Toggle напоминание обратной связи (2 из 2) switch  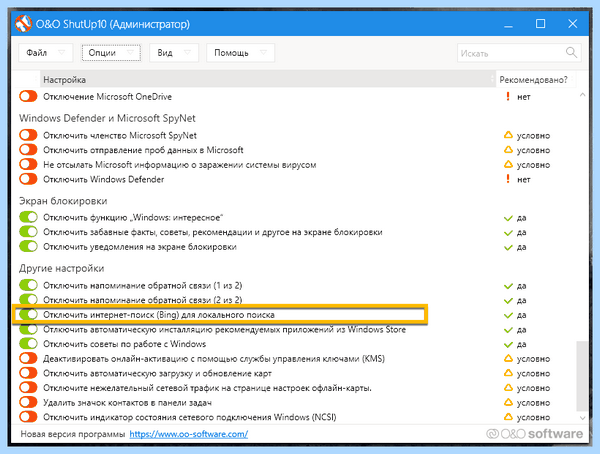28,300
